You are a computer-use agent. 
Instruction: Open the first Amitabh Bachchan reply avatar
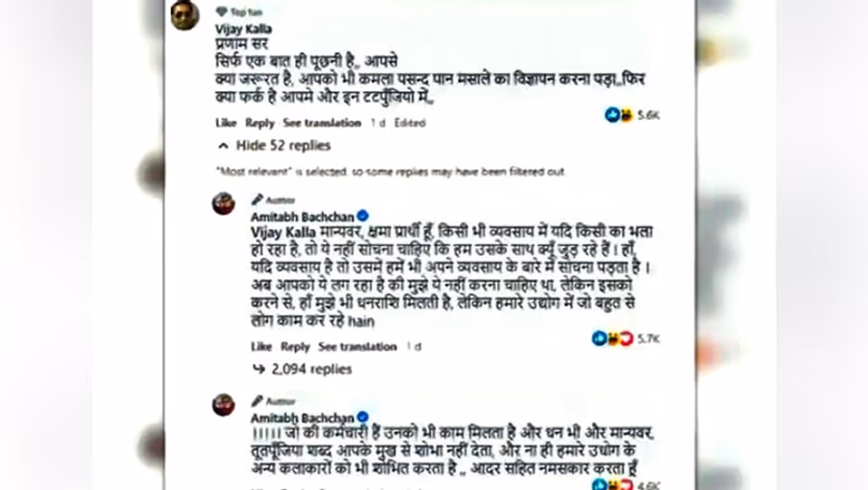coord(223,204)
